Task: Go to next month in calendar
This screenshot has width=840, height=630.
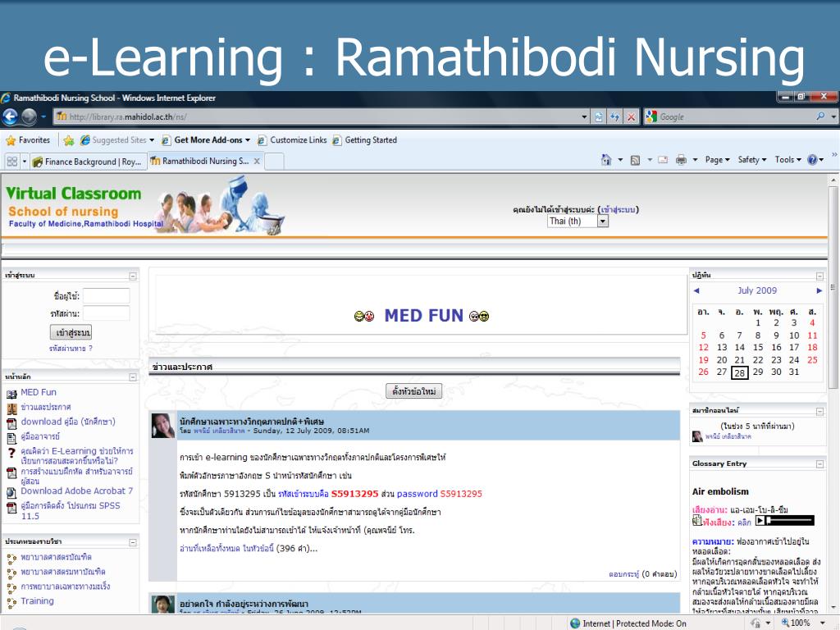Action: tap(819, 291)
